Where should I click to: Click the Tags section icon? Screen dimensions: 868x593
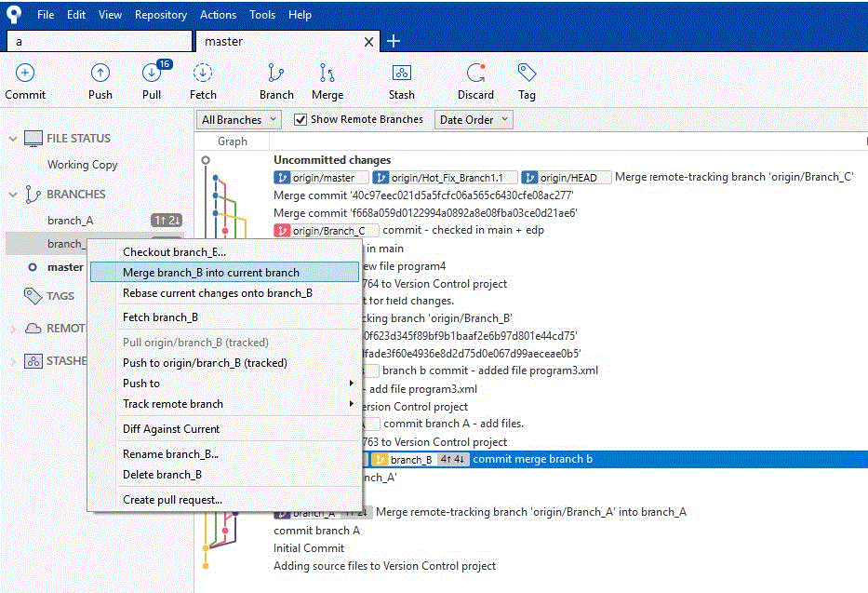coord(33,296)
